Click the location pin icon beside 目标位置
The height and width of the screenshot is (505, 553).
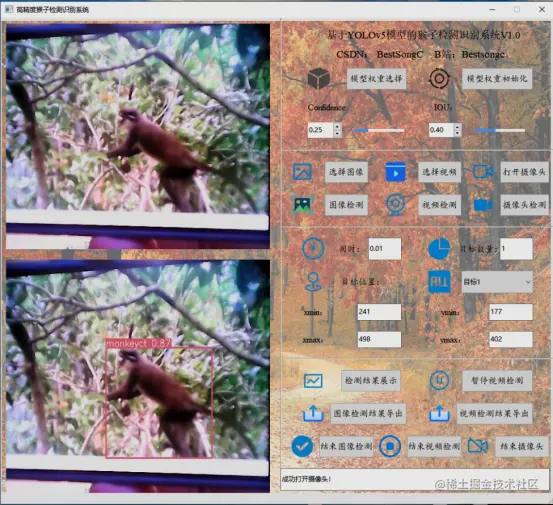[x=313, y=282]
